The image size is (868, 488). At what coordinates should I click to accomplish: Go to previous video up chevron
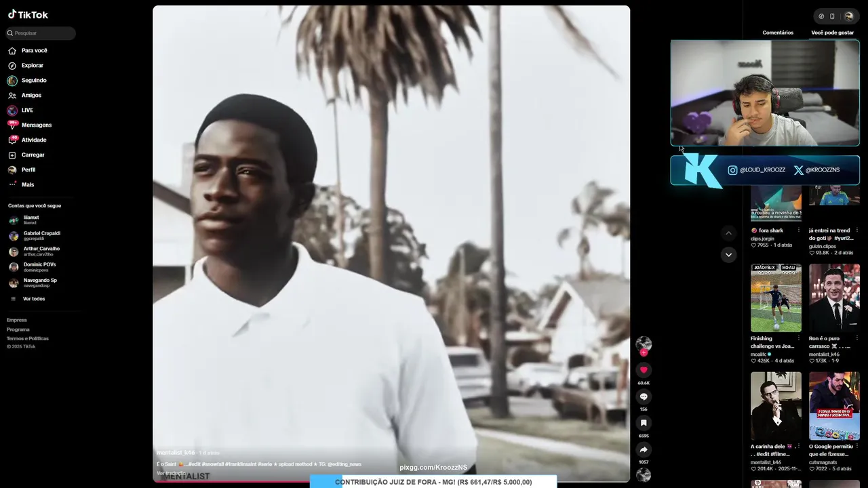pyautogui.click(x=728, y=233)
